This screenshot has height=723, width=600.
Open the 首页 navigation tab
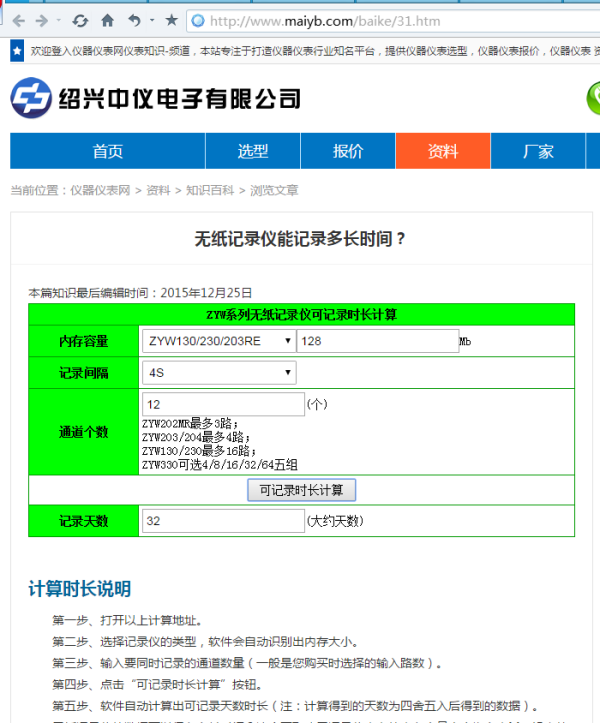click(x=107, y=151)
